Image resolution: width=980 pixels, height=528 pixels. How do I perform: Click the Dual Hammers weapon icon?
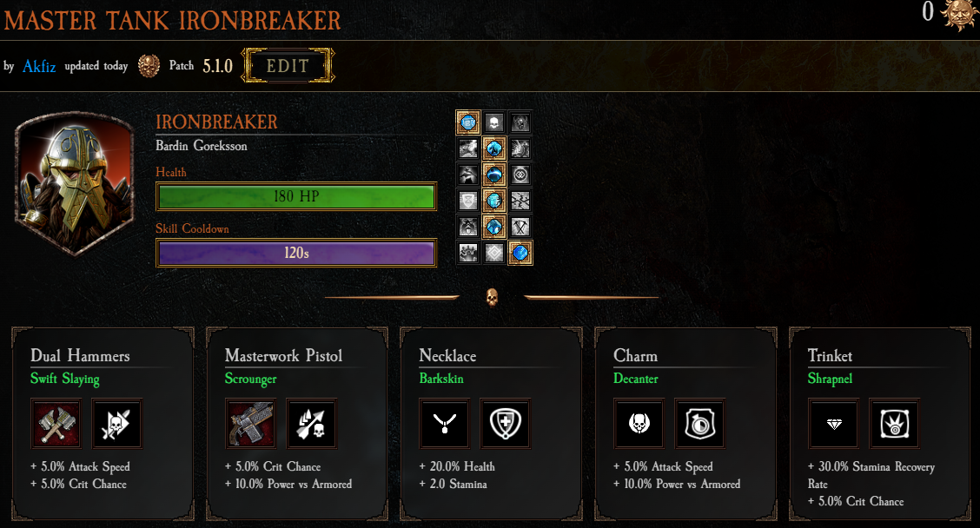coord(56,424)
